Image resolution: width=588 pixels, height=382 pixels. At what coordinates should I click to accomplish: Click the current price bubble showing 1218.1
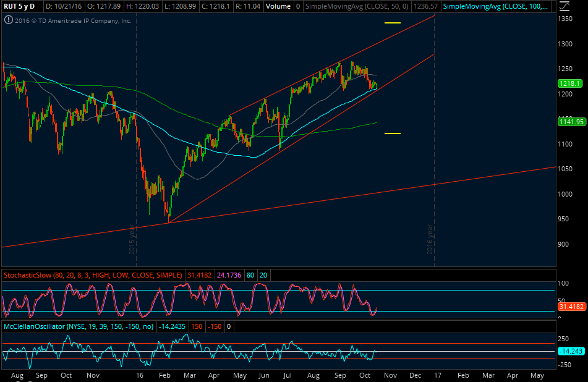point(571,83)
